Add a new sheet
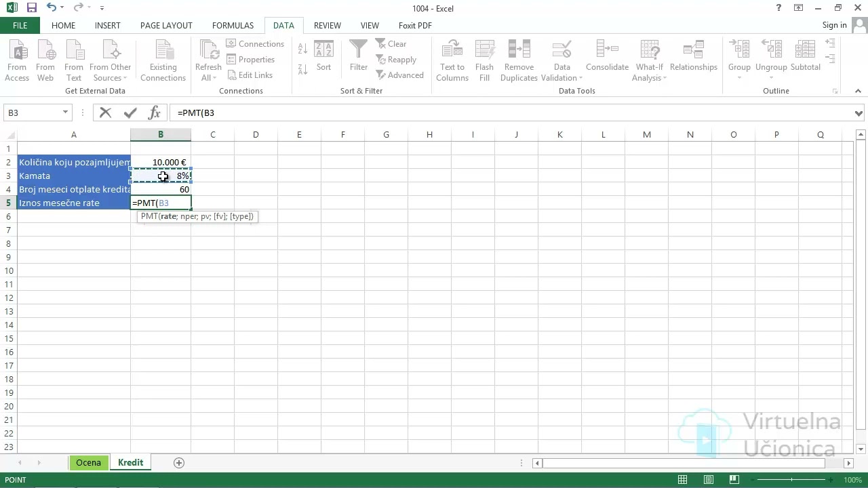 pos(179,462)
